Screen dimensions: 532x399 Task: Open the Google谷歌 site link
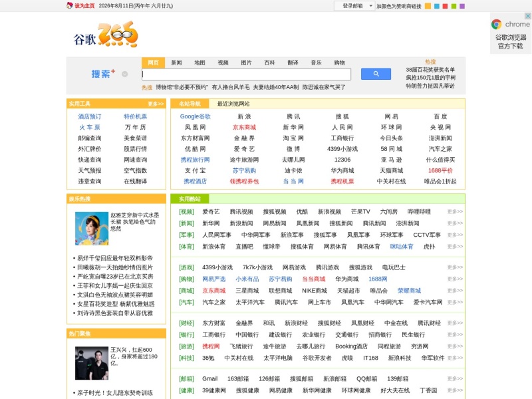click(195, 116)
